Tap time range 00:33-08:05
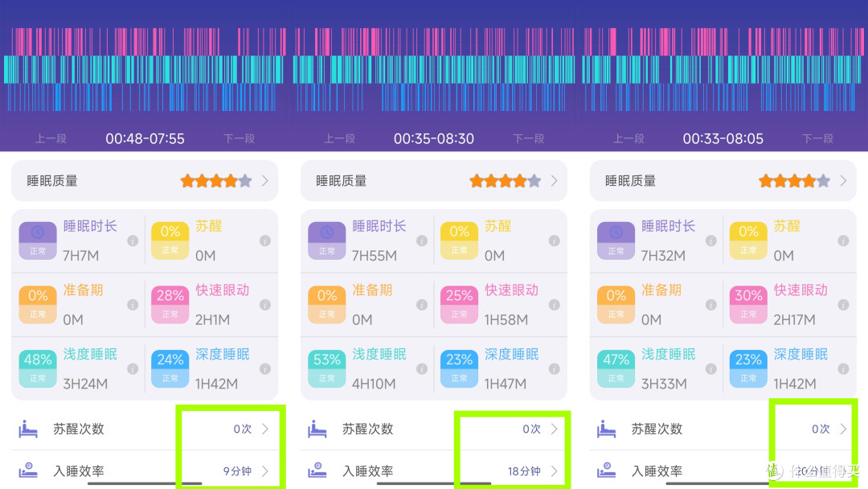The image size is (868, 489). [723, 138]
